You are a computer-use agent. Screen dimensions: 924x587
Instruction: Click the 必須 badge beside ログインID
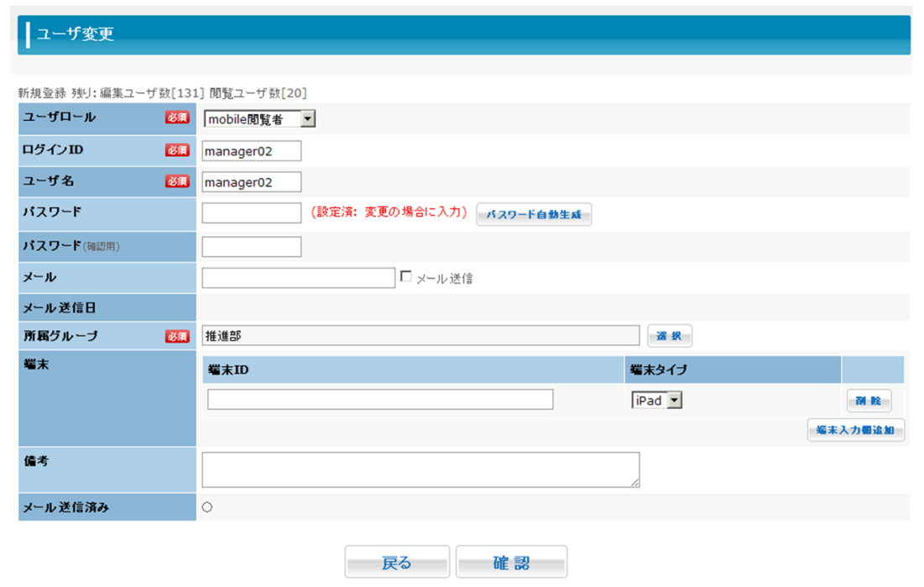point(177,150)
